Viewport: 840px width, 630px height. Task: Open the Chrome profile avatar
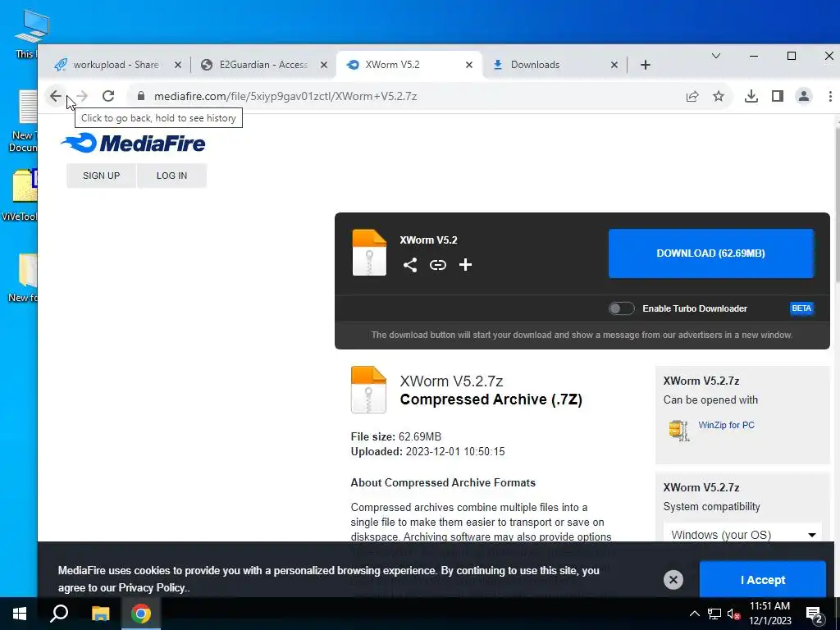click(x=804, y=96)
